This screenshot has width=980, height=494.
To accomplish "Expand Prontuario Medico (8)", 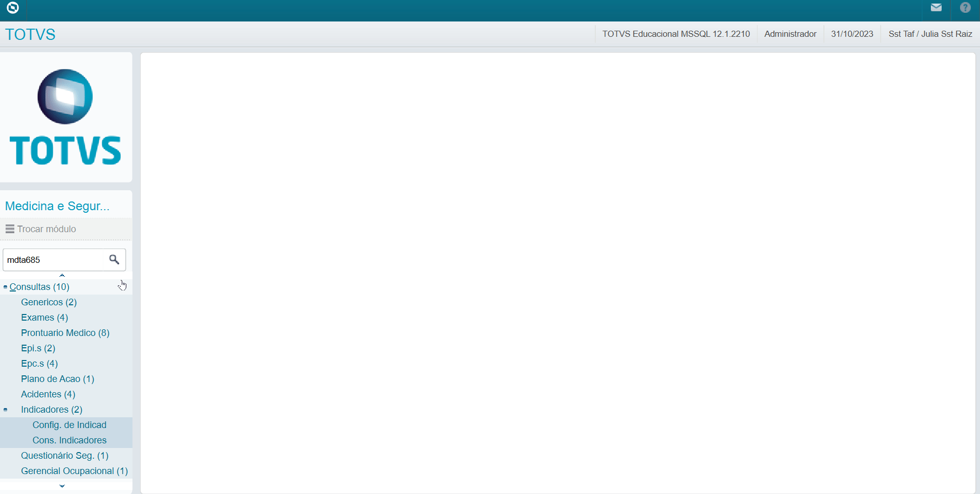I will pyautogui.click(x=65, y=333).
